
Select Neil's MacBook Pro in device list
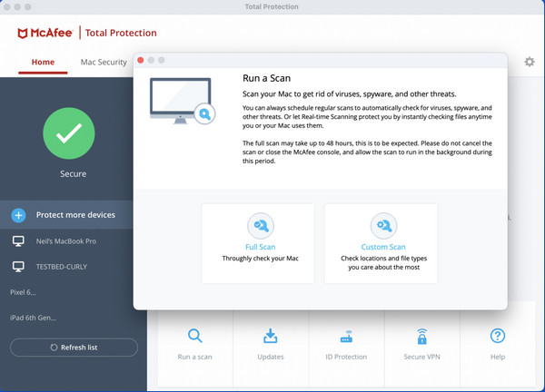(66, 241)
